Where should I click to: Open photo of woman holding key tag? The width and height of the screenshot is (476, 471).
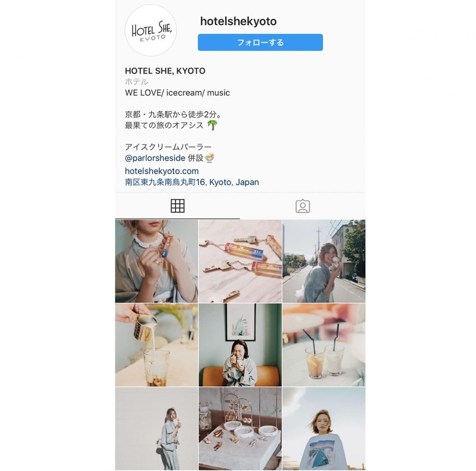coord(156,261)
